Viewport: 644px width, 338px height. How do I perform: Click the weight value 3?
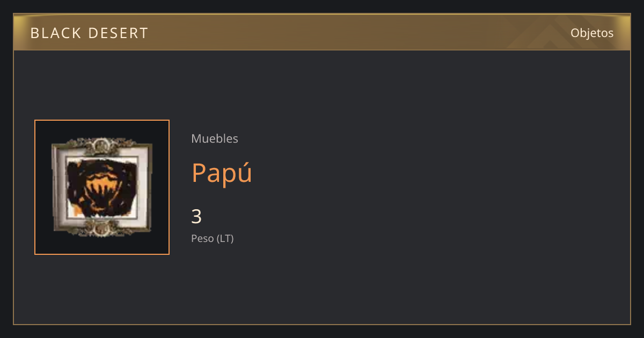coord(196,217)
